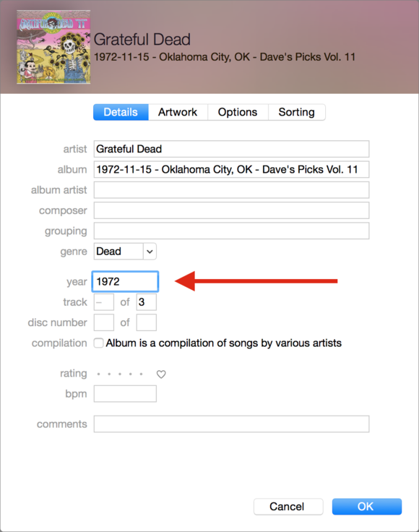Click the Grateful Dead album artwork thumbnail
The height and width of the screenshot is (532, 419).
53,47
